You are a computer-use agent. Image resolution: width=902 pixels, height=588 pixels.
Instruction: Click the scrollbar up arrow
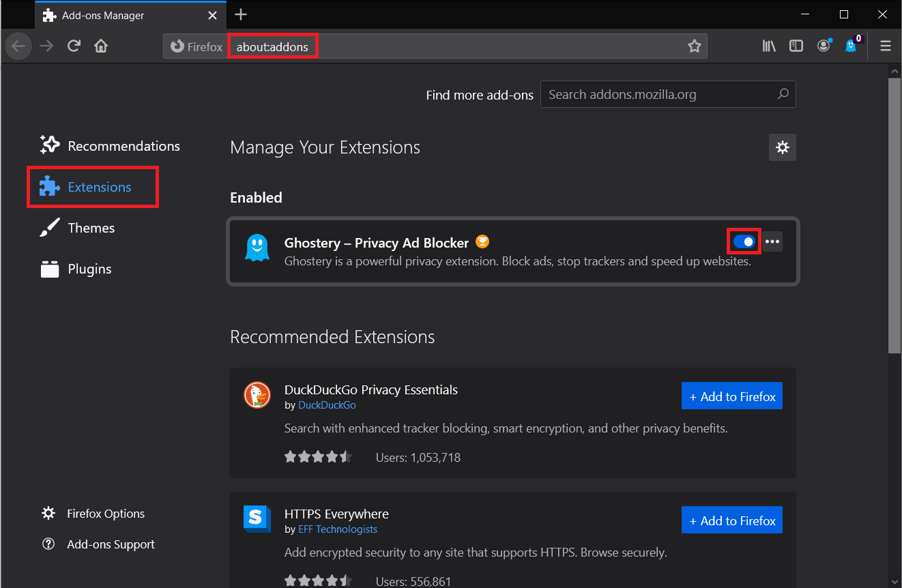point(894,71)
